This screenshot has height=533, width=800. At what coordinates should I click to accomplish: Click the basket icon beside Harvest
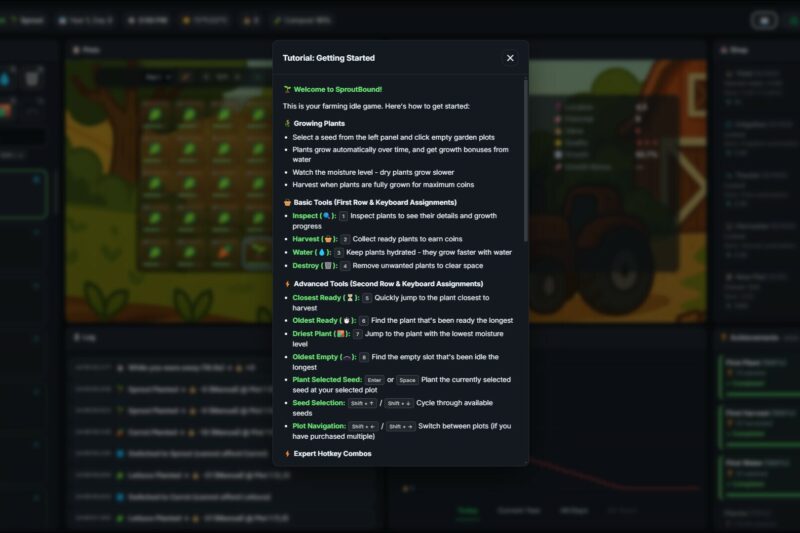point(329,239)
